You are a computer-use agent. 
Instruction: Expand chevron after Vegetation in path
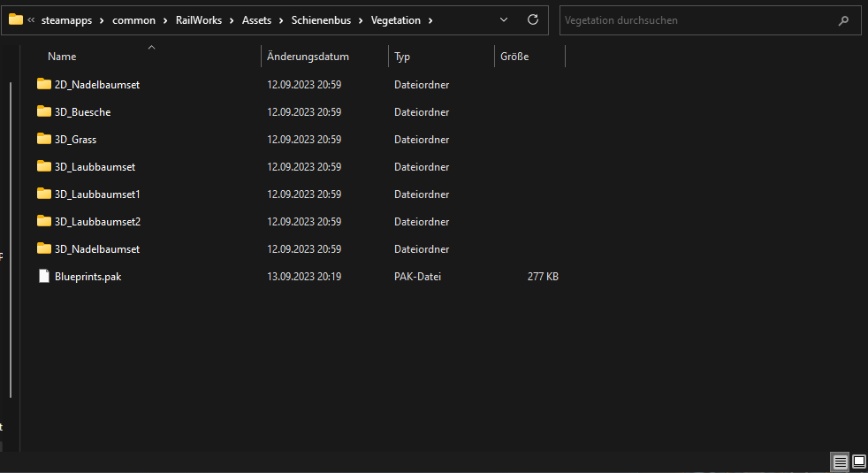430,20
